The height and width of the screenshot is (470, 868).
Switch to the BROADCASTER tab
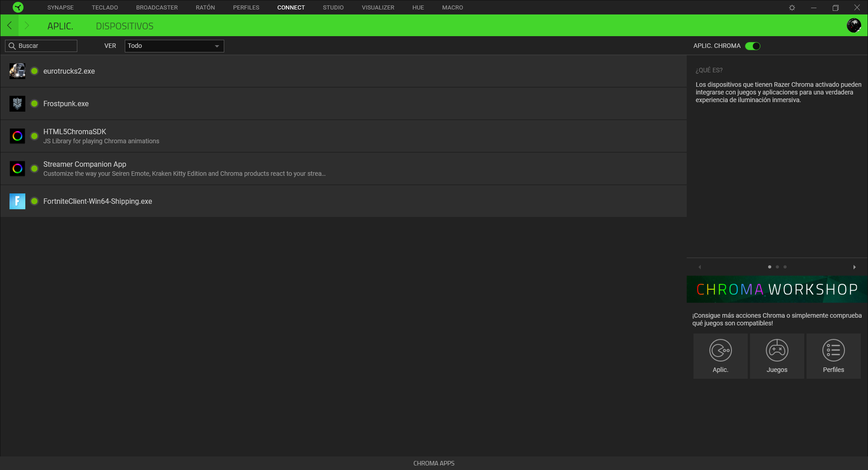point(157,8)
